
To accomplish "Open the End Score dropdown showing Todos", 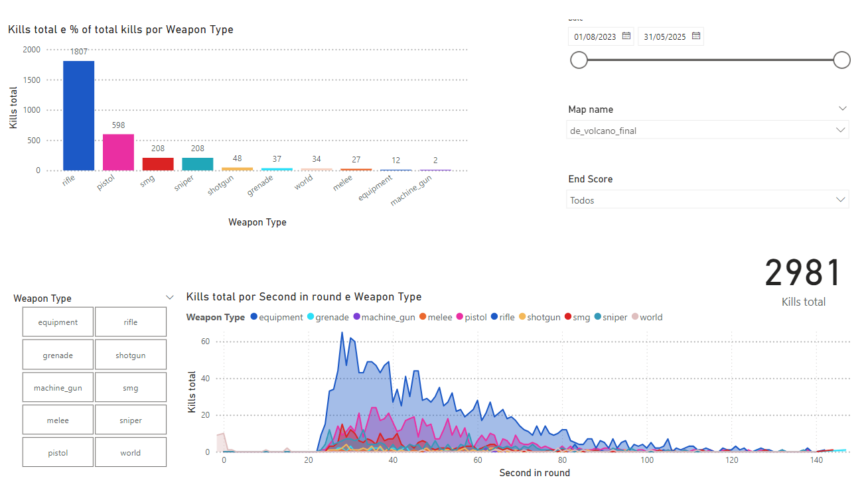I will coord(707,200).
